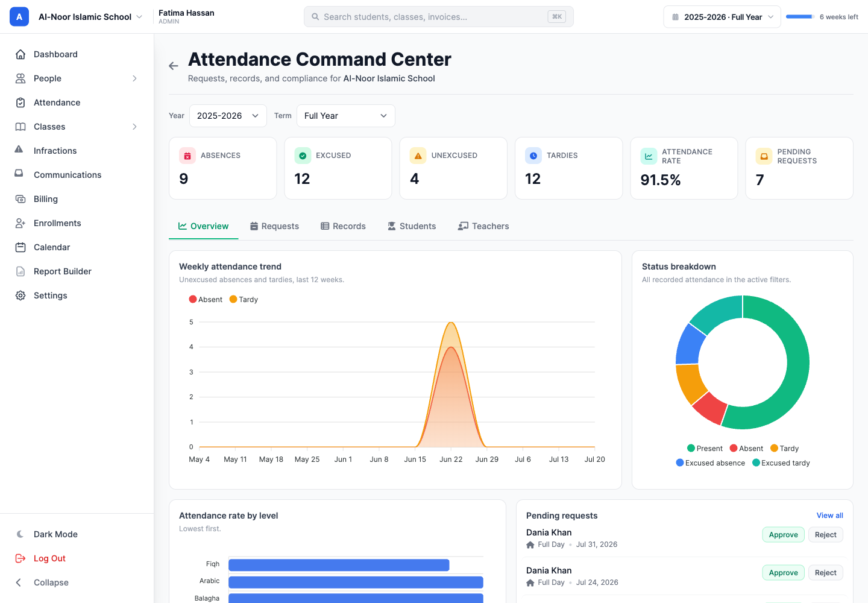
Task: Click the Unexcused card warning icon
Action: 418,156
